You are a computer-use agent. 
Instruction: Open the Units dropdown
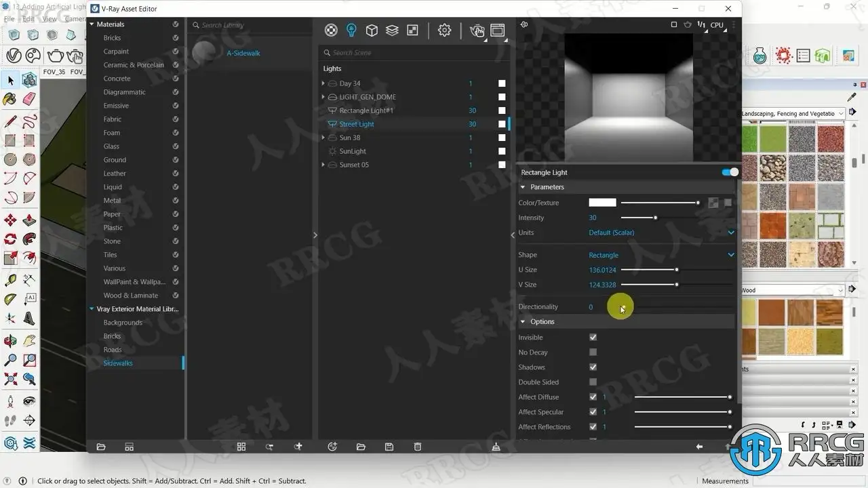(x=661, y=232)
